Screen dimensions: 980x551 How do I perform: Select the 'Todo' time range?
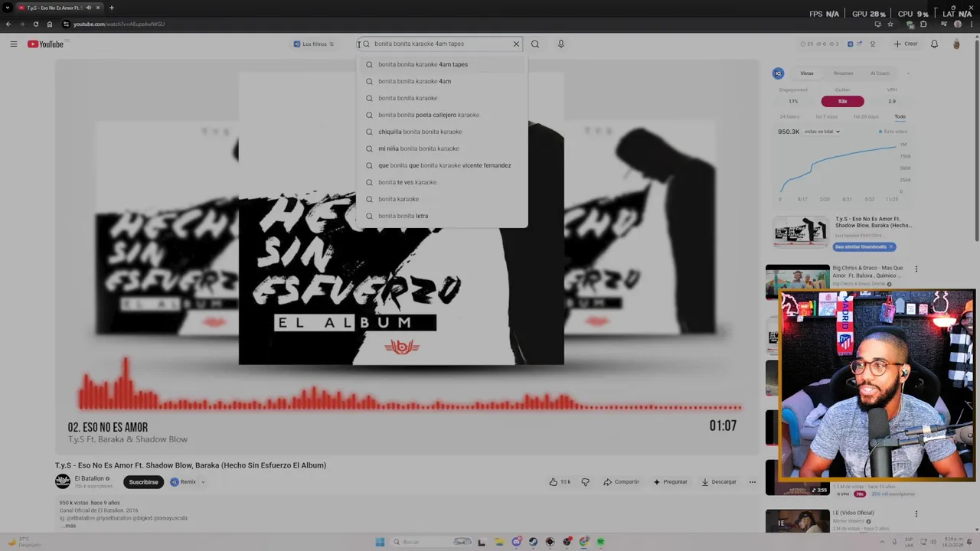pyautogui.click(x=900, y=116)
